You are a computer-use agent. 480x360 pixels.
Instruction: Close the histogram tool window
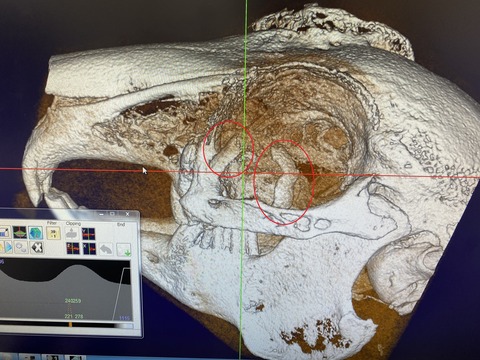point(127,214)
